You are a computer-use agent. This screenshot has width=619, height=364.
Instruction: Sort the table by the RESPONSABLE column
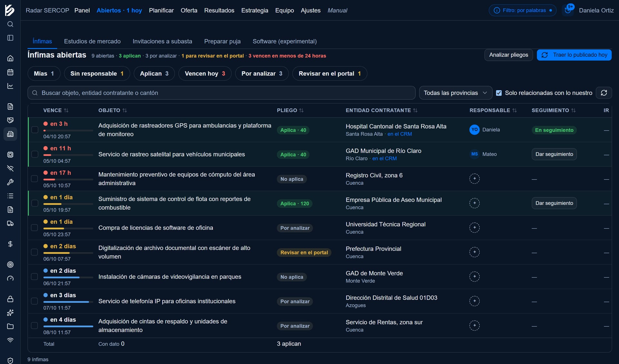[493, 110]
